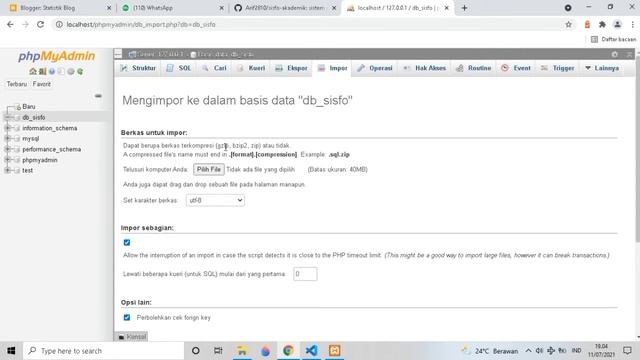Open the Lainnya more-tabs dropdown
640x360 pixels.
[602, 68]
